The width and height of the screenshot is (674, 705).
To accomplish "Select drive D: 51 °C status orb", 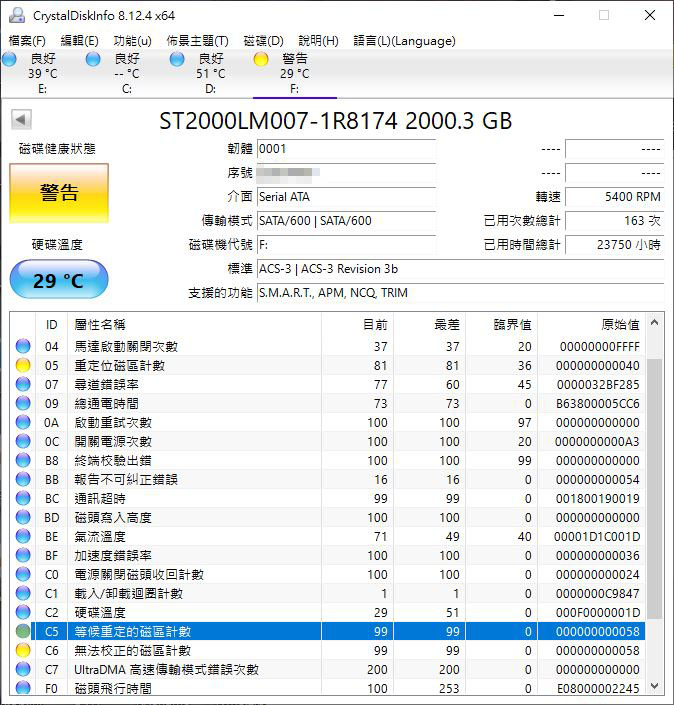I will (177, 59).
